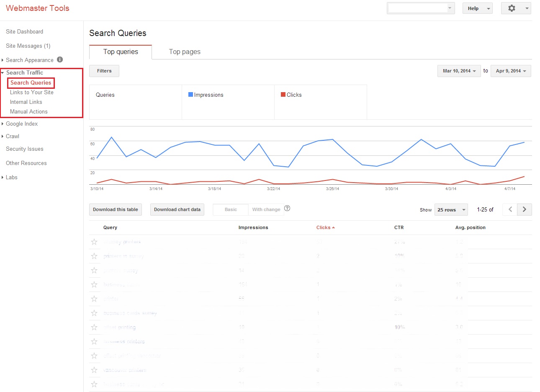Image resolution: width=540 pixels, height=392 pixels.
Task: Click Download this table button
Action: click(116, 209)
